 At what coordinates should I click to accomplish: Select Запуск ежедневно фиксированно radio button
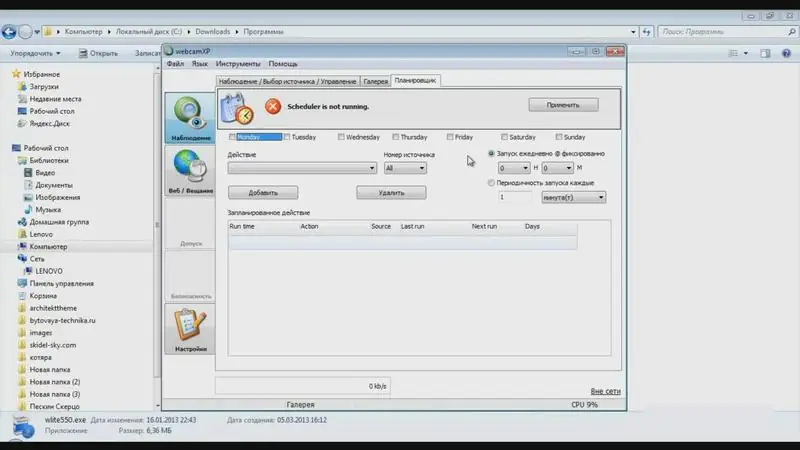(x=491, y=153)
